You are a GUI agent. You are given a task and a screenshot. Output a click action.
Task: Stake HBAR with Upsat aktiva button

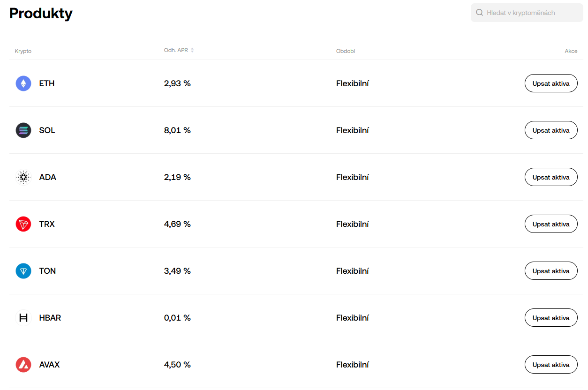pos(550,318)
